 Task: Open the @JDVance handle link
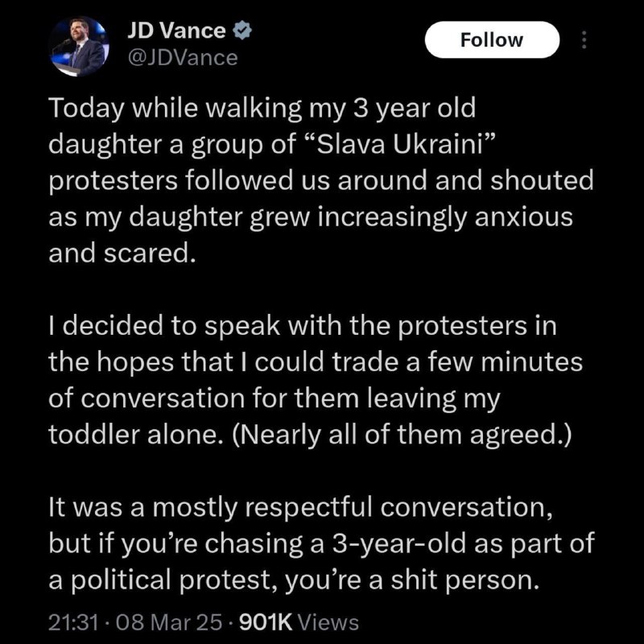[x=183, y=57]
